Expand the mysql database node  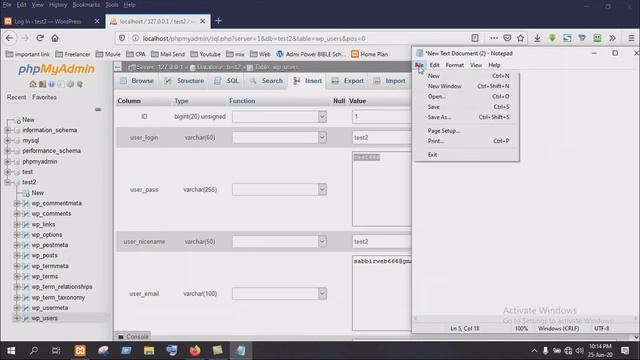pos(7,140)
